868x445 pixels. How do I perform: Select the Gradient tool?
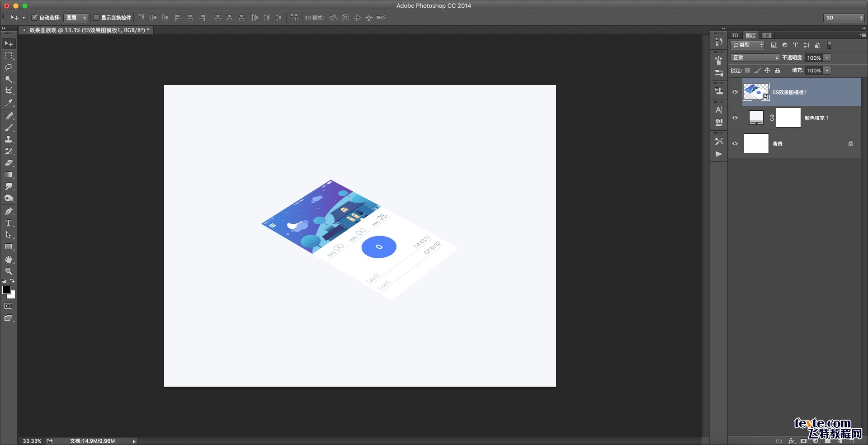pyautogui.click(x=9, y=175)
